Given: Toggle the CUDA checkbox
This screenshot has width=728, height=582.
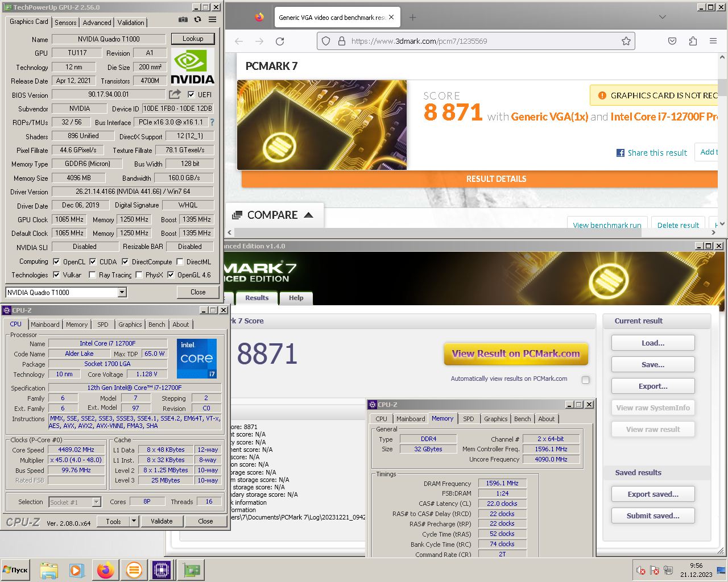Looking at the screenshot, I should 93,262.
